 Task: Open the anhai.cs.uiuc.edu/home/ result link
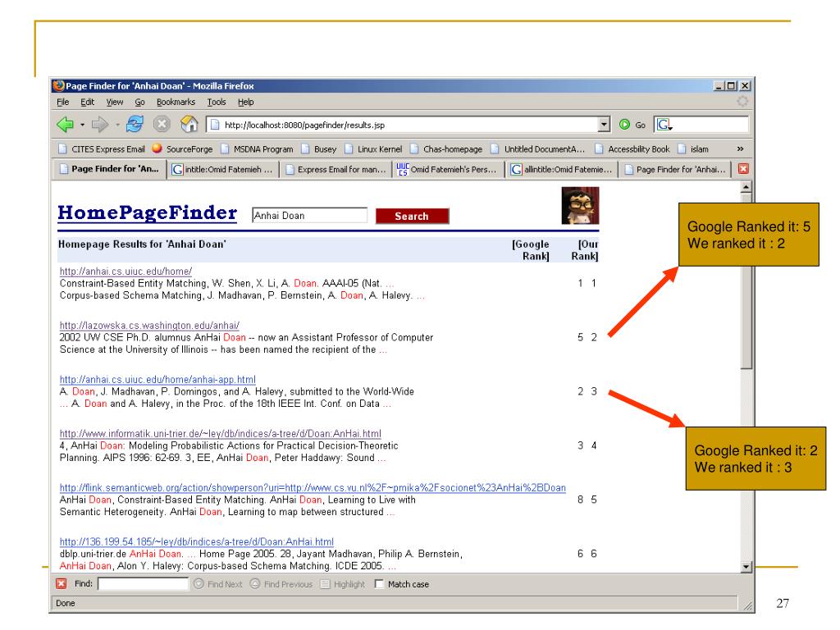126,271
